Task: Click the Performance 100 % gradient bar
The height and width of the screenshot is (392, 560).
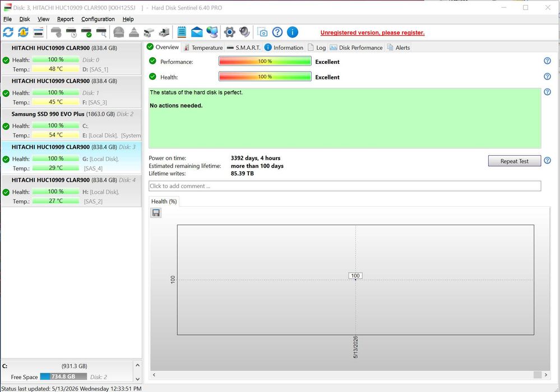Action: point(265,62)
